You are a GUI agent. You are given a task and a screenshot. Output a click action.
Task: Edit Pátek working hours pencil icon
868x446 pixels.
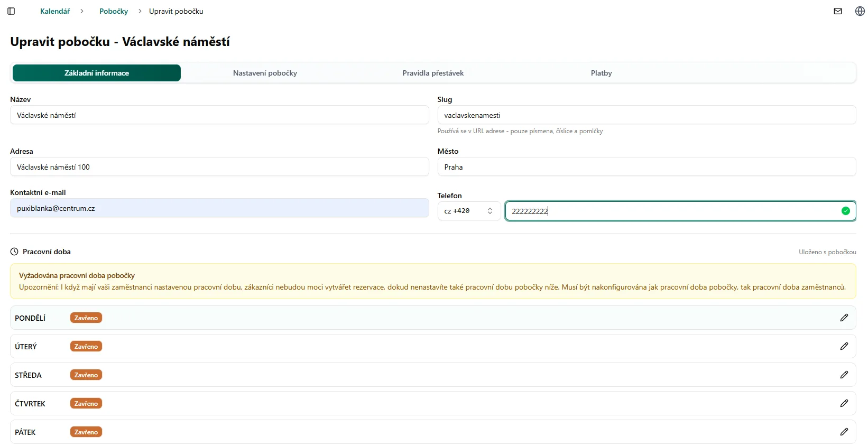coord(844,432)
